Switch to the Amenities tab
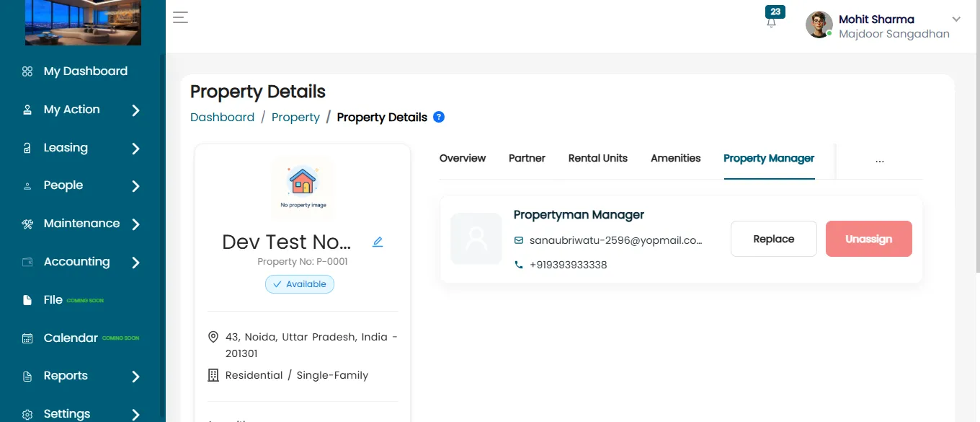Viewport: 980px width, 422px height. 676,158
